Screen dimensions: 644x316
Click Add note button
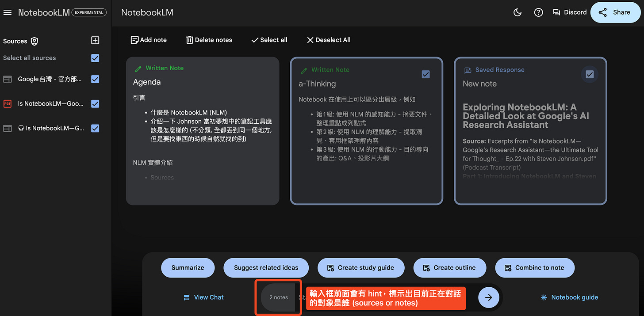pos(149,40)
